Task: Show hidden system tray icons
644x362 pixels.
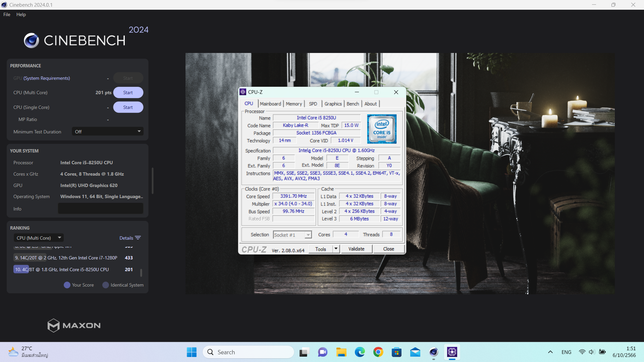Action: coord(550,352)
